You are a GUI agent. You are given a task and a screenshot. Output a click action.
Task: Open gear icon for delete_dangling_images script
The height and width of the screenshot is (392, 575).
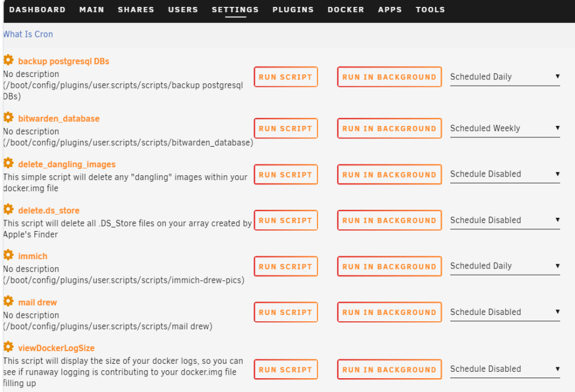[9, 163]
